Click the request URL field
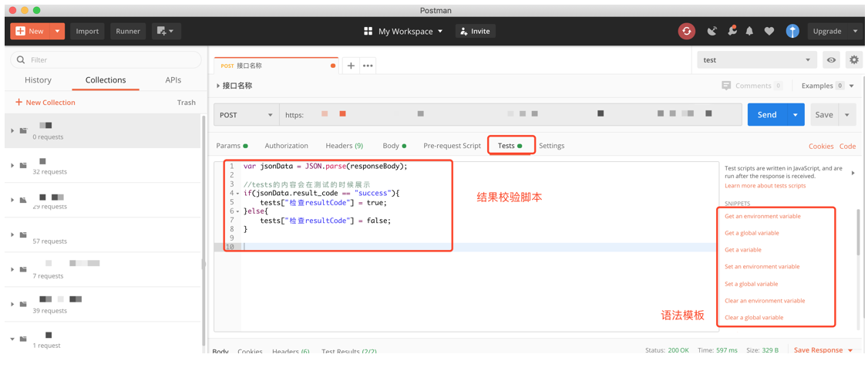The width and height of the screenshot is (868, 378). [x=510, y=115]
